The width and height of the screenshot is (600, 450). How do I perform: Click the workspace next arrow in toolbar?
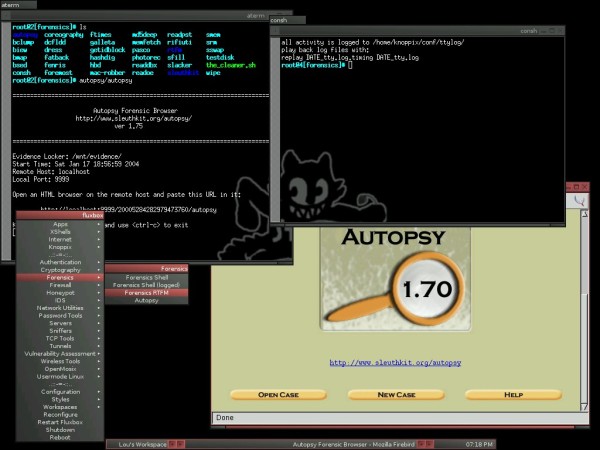click(181, 444)
